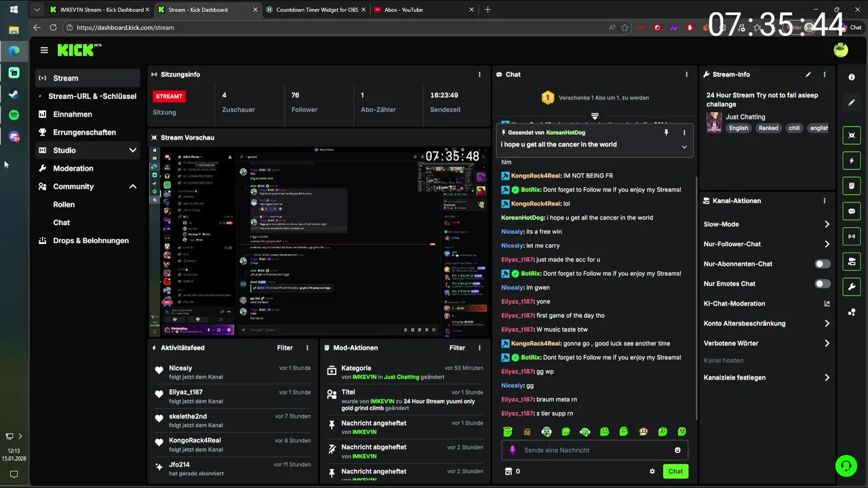868x488 pixels.
Task: Expand the pinned message chevron
Action: 684,146
